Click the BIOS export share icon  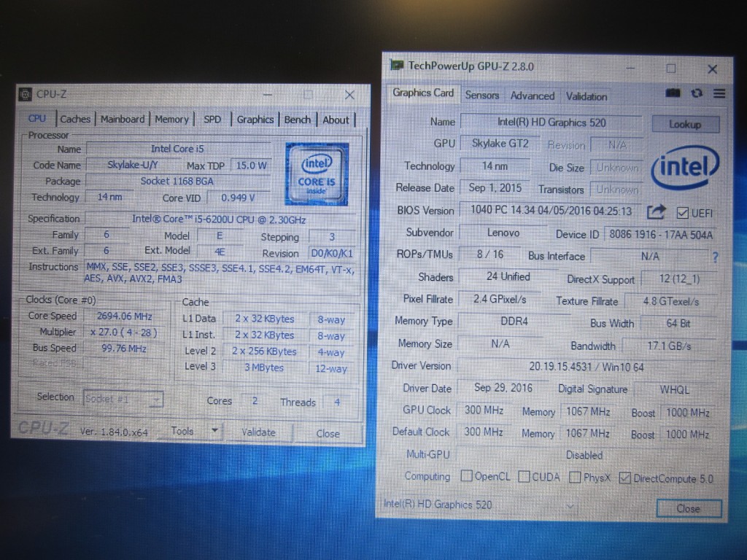tap(656, 212)
